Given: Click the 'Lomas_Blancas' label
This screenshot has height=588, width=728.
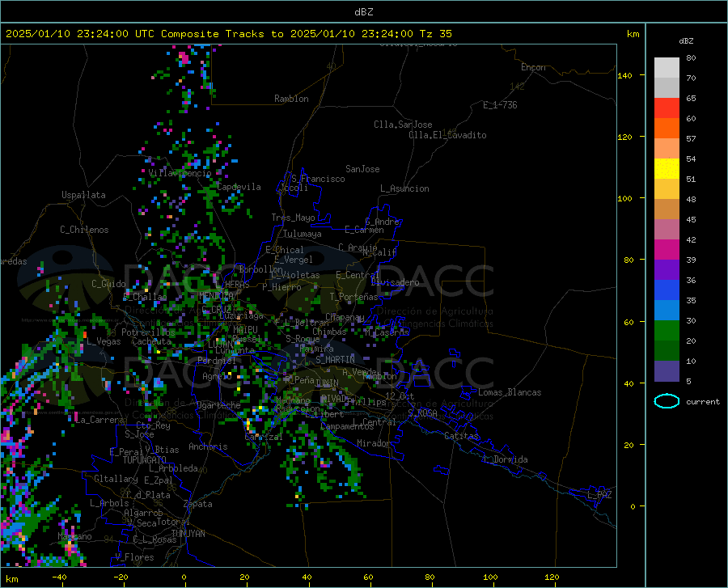Looking at the screenshot, I should [x=510, y=392].
